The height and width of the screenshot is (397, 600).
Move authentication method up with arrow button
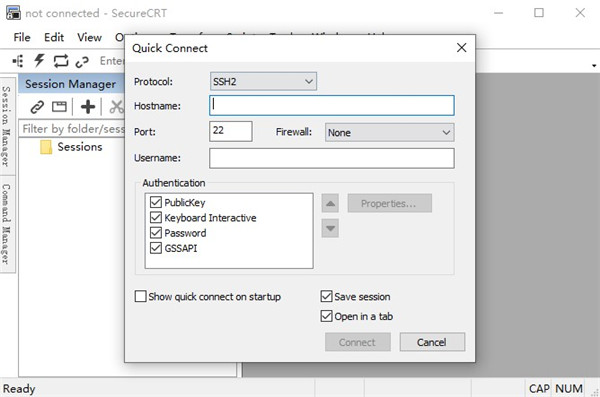[330, 203]
